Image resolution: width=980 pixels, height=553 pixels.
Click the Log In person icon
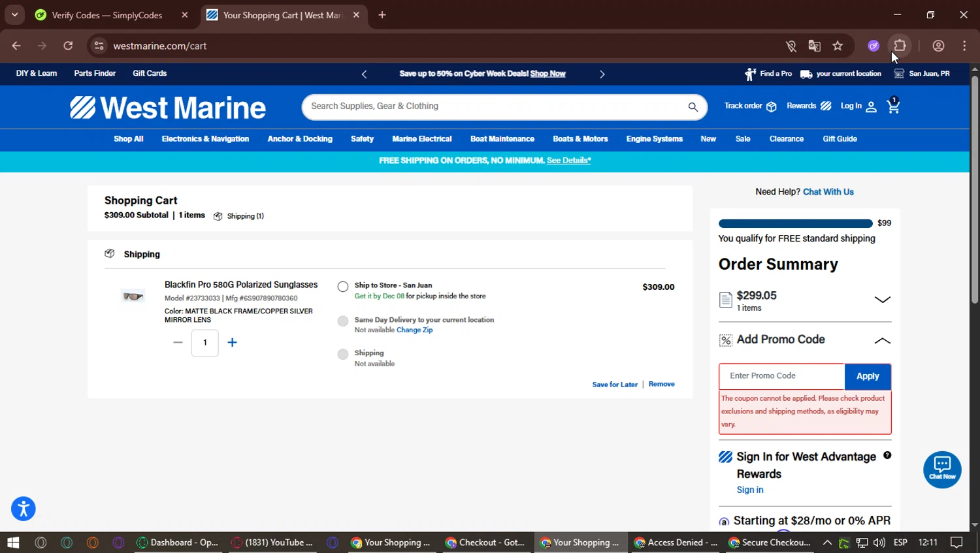871,107
